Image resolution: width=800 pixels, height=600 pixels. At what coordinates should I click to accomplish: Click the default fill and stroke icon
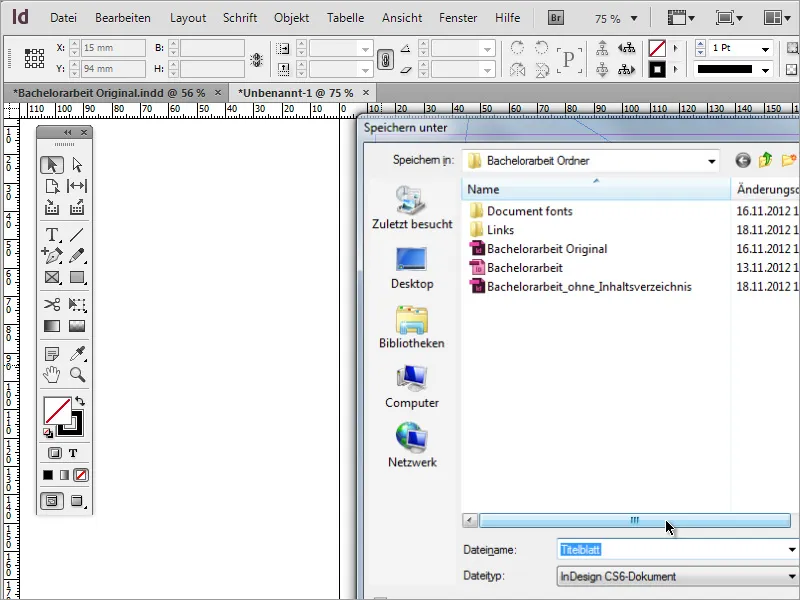pyautogui.click(x=48, y=433)
